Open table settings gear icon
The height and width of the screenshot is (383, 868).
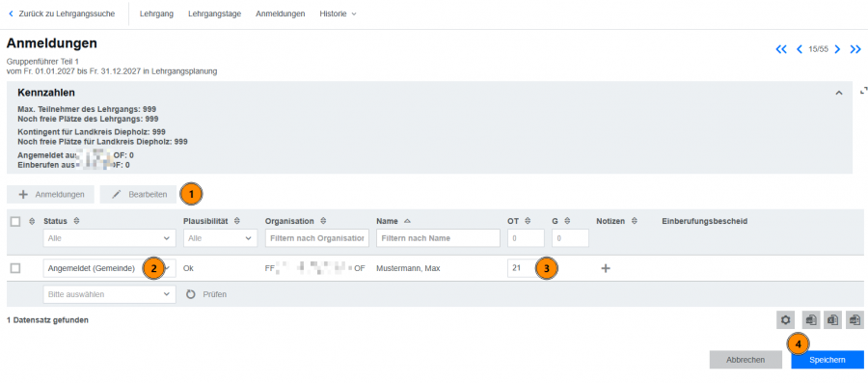tap(785, 319)
